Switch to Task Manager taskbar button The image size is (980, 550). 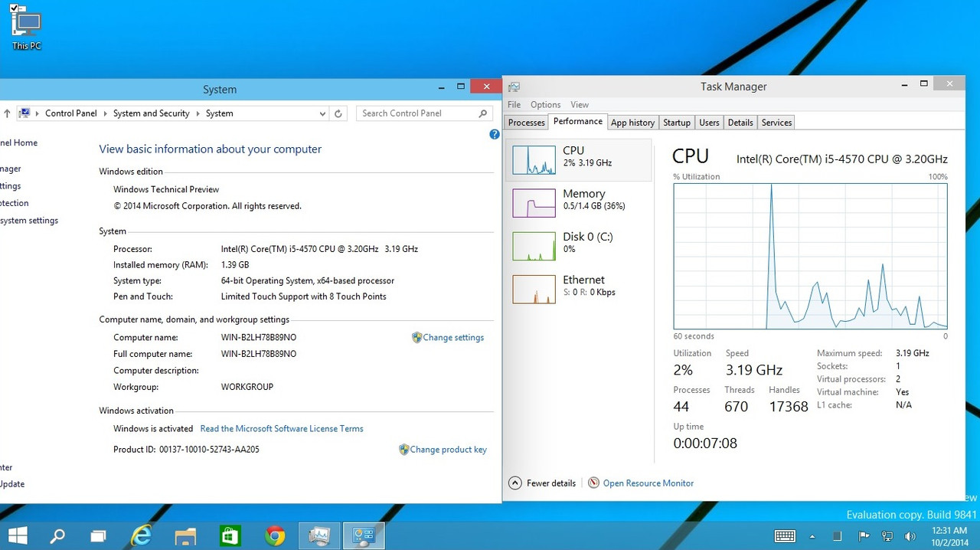319,535
